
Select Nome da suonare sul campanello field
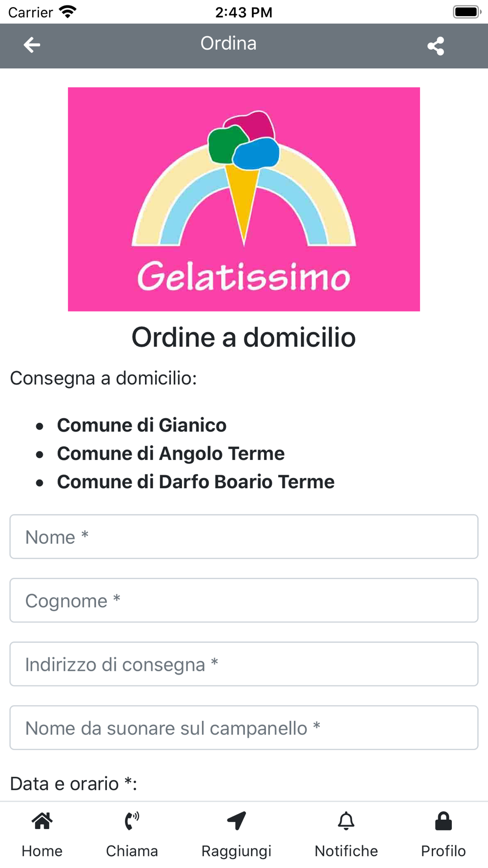point(244,727)
